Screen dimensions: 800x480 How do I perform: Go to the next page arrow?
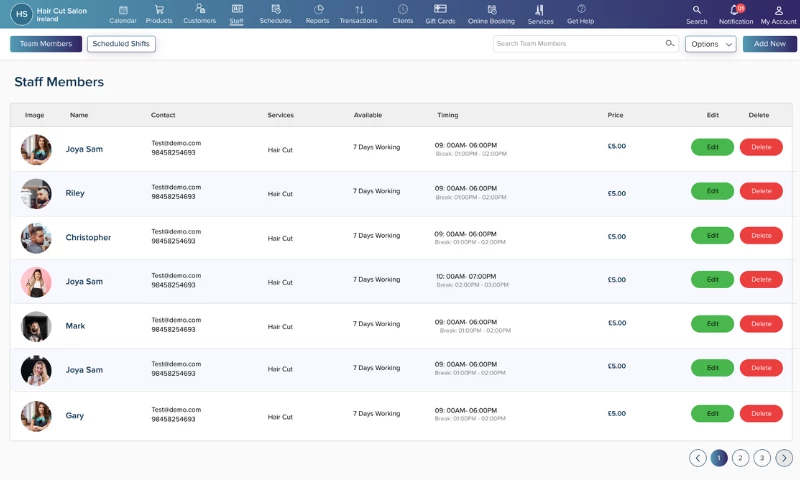pos(784,458)
